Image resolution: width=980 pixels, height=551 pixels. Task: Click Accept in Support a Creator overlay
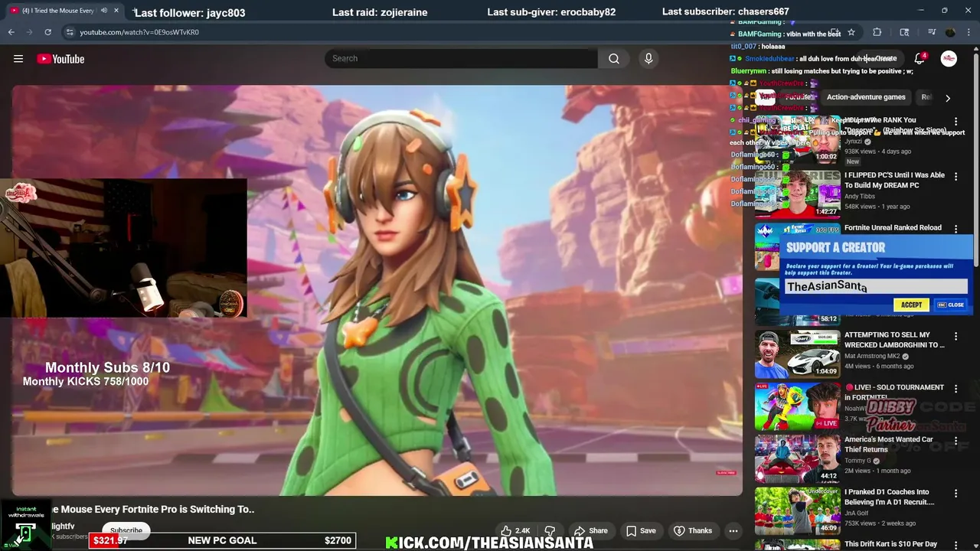(911, 305)
